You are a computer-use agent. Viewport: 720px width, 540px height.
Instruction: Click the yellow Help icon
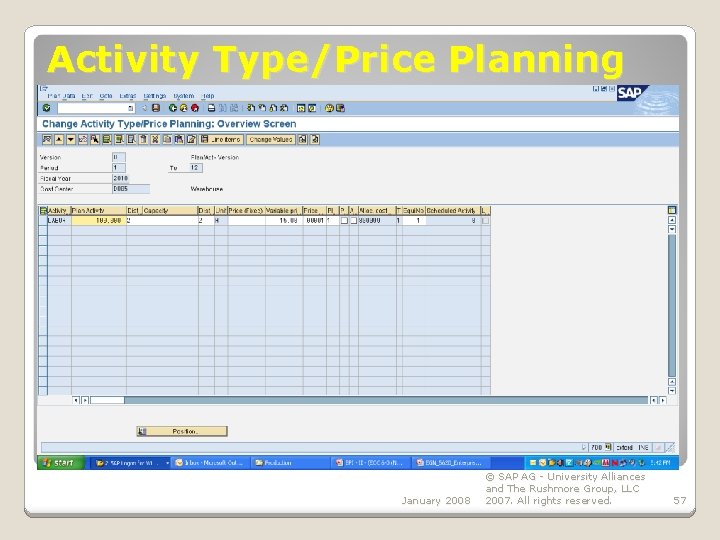coord(329,108)
